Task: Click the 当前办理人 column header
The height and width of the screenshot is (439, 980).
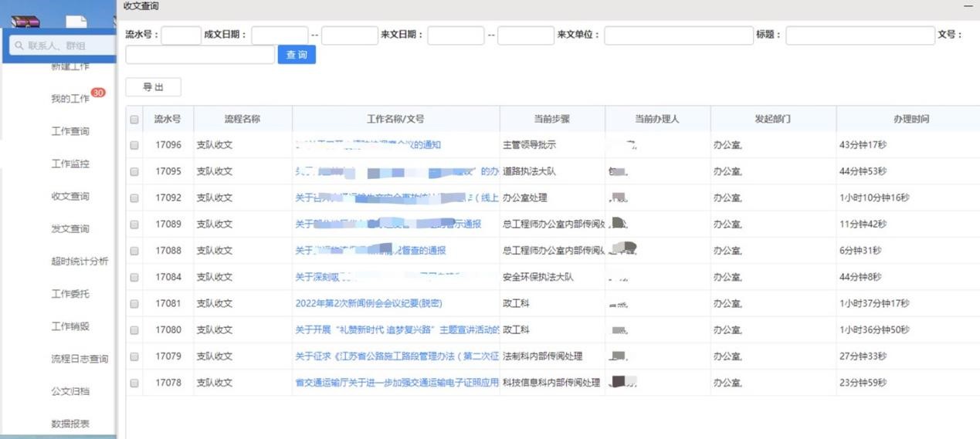Action: click(657, 119)
